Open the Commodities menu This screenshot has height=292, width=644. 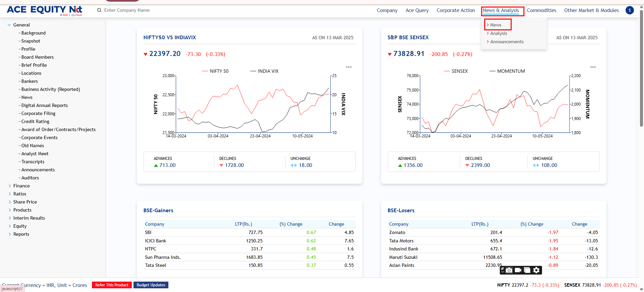coord(541,10)
